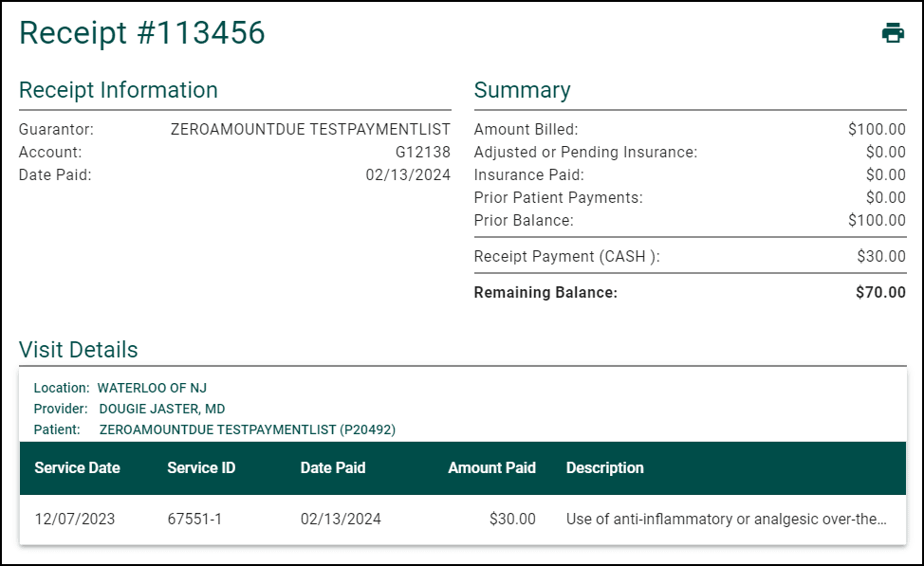This screenshot has height=566, width=924.
Task: Click the print receipt icon
Action: pyautogui.click(x=893, y=33)
